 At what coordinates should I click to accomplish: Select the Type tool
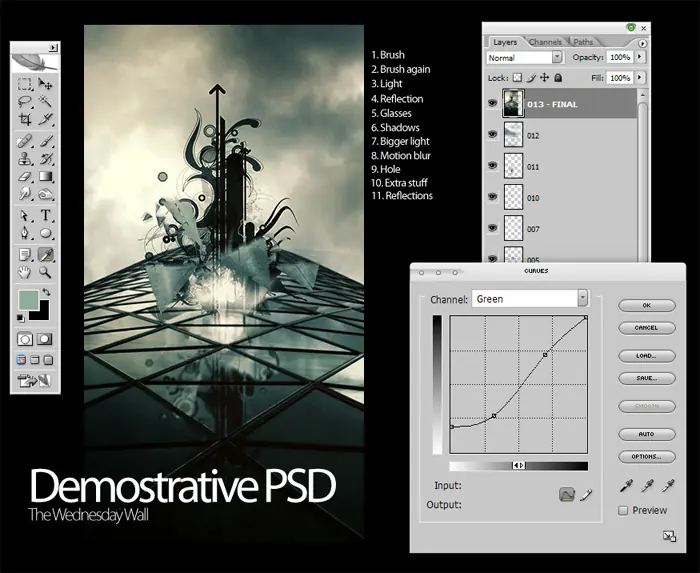pos(46,216)
